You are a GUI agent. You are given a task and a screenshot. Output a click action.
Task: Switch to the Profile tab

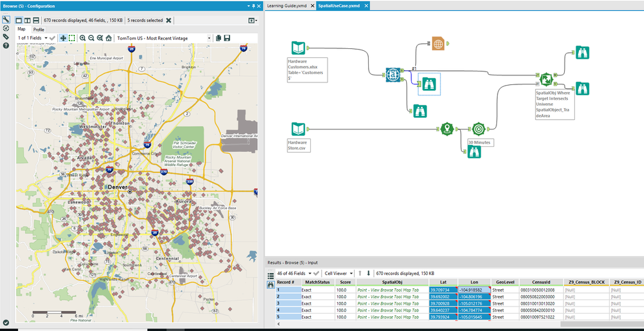coord(39,30)
